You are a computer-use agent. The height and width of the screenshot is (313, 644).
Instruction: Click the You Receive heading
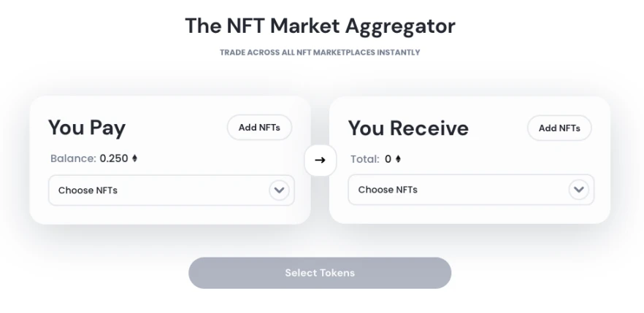(408, 128)
